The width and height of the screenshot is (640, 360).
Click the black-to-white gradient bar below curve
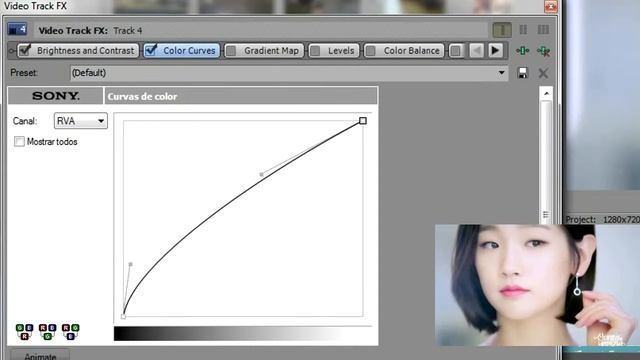coord(242,333)
